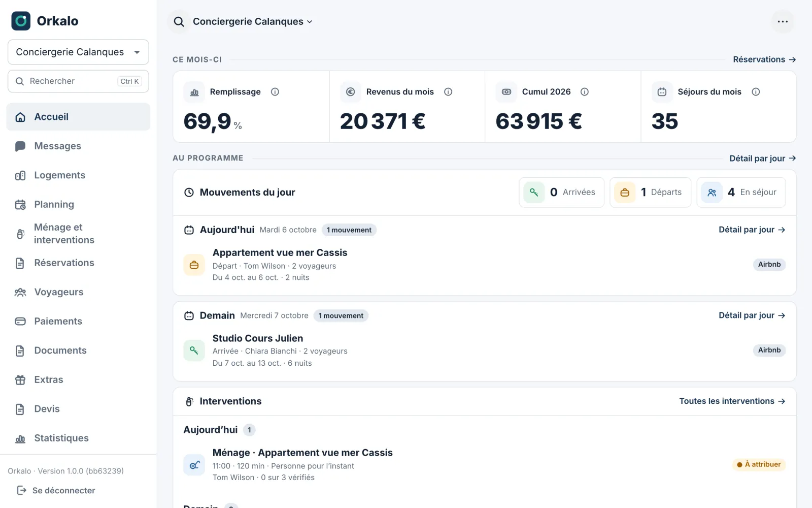Click the key icon in Arrivées counter

[534, 193]
